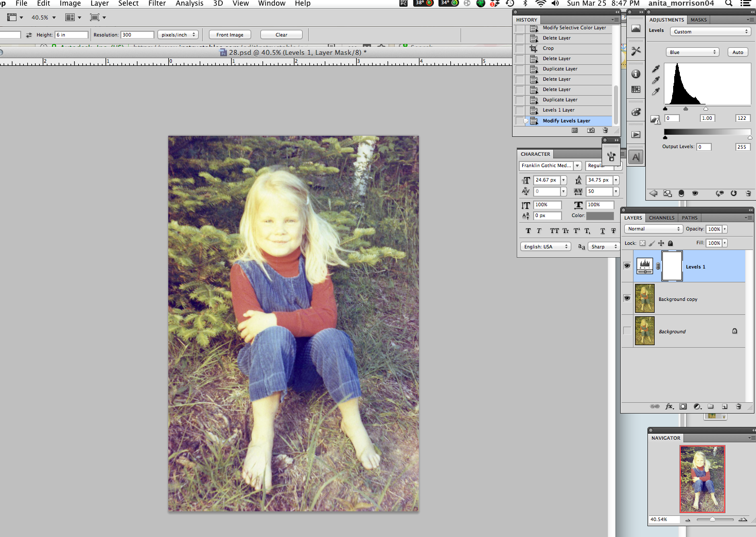Hide the Background copy layer
The image size is (756, 537).
[x=627, y=298]
